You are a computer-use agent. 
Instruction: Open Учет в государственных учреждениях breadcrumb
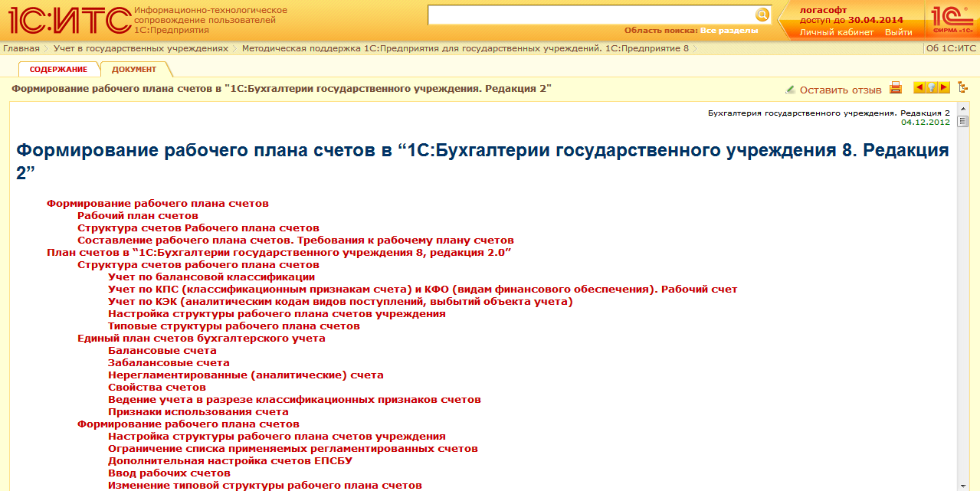point(141,48)
